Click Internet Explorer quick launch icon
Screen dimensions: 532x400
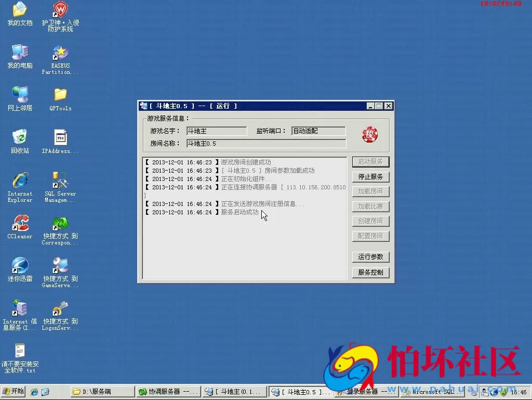tap(34, 392)
